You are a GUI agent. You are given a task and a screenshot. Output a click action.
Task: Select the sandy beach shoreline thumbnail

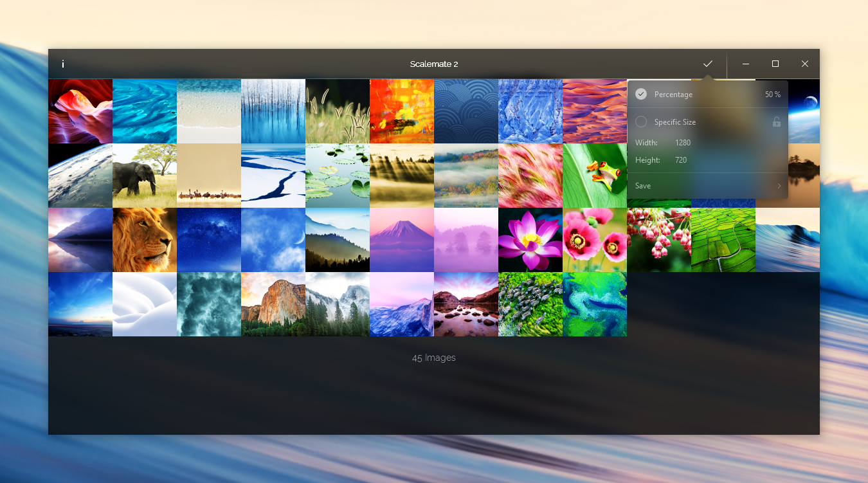point(209,111)
